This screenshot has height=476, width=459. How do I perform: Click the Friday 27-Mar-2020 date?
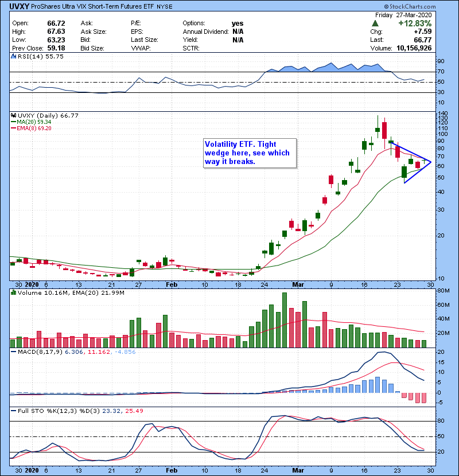point(403,15)
